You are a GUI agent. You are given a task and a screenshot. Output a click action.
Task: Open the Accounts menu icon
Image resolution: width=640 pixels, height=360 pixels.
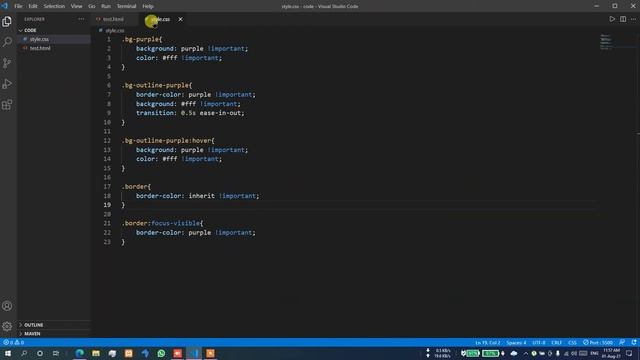coord(7,306)
